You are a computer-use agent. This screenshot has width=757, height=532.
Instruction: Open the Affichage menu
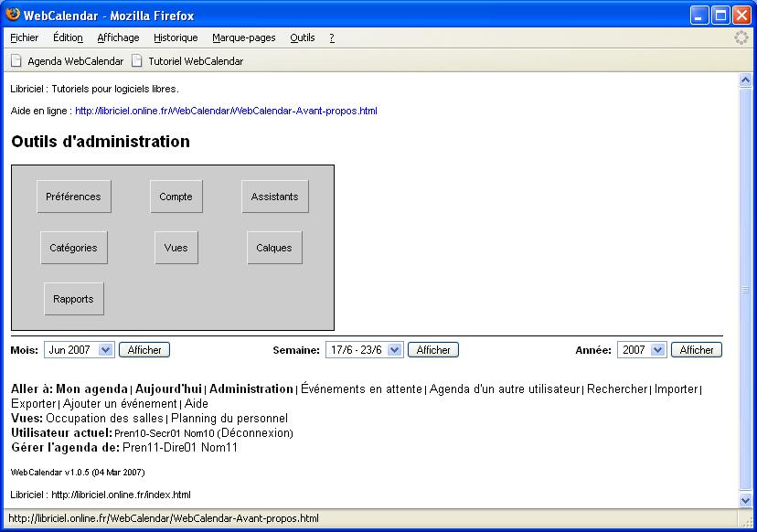[118, 37]
